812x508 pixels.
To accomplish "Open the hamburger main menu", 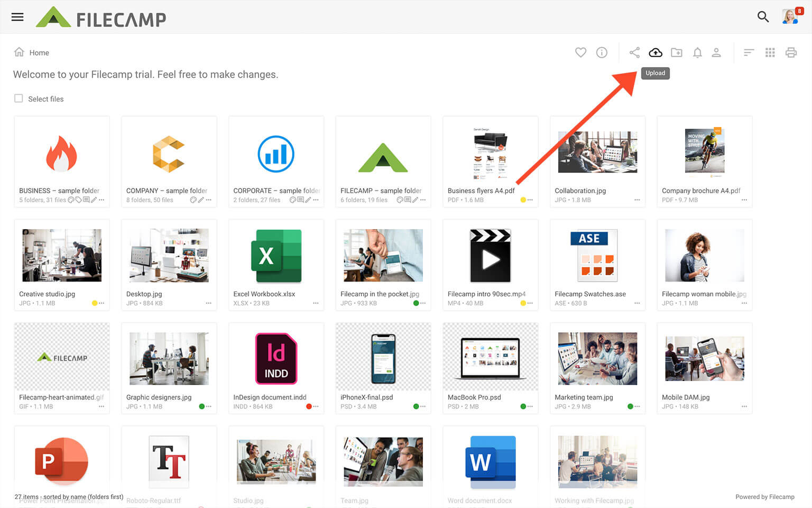I will [17, 17].
